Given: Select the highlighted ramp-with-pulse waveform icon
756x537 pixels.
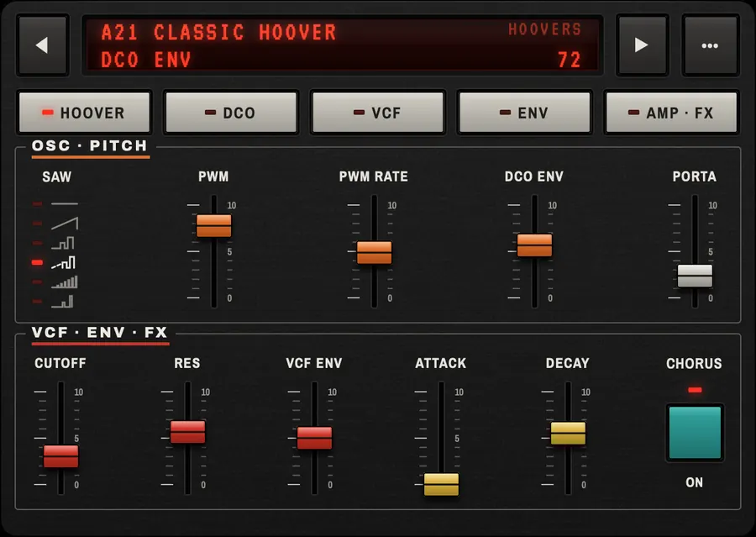Looking at the screenshot, I should [x=63, y=262].
